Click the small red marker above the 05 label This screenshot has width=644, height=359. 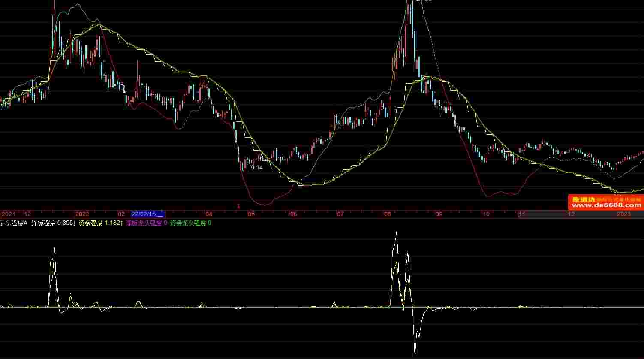coord(238,206)
